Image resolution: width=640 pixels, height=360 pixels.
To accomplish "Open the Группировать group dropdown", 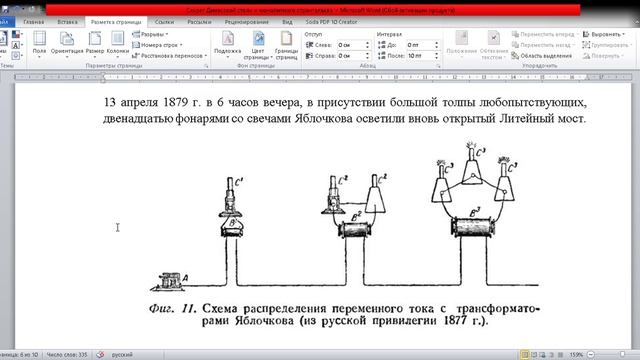I will (x=607, y=45).
